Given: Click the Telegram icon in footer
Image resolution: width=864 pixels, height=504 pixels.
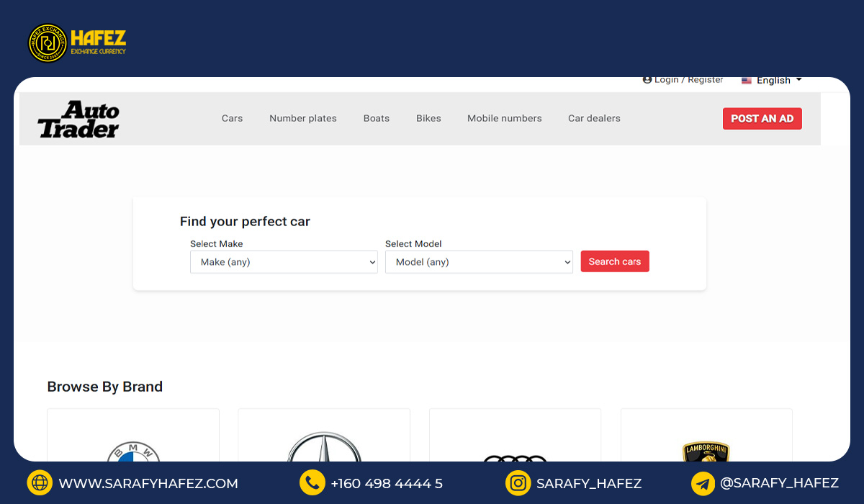Looking at the screenshot, I should [x=703, y=483].
